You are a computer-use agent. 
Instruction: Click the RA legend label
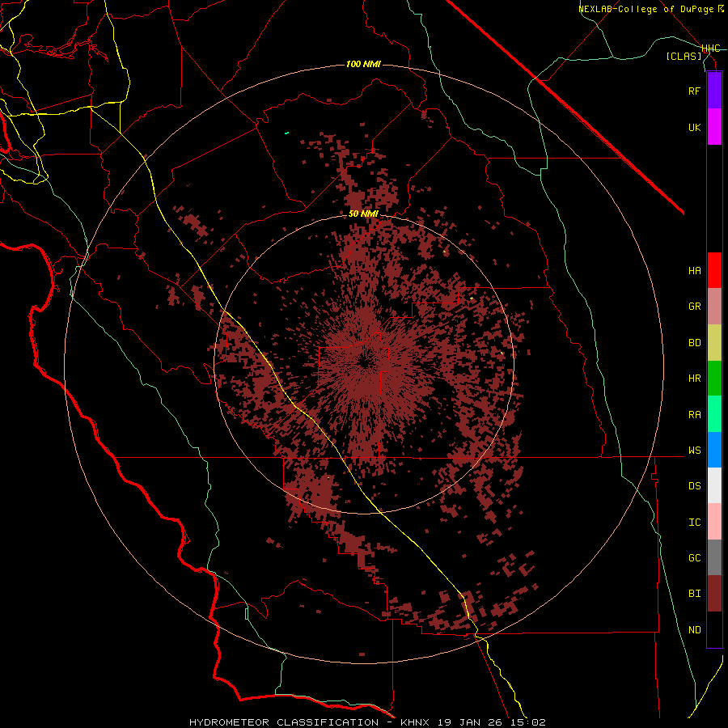point(694,415)
